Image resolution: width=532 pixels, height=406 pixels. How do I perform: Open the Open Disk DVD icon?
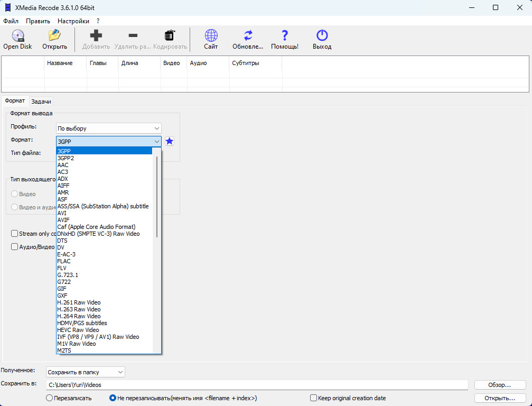tap(17, 35)
